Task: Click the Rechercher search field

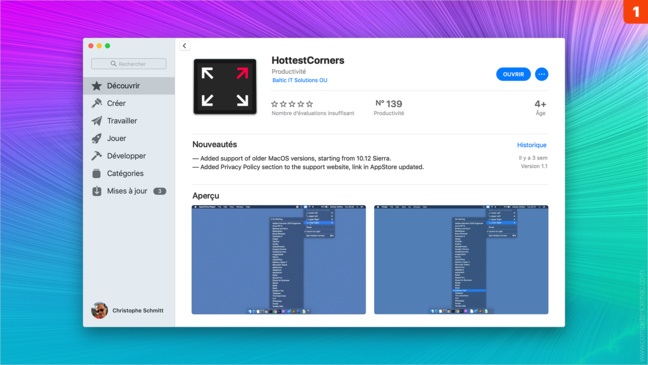Action: tap(129, 64)
